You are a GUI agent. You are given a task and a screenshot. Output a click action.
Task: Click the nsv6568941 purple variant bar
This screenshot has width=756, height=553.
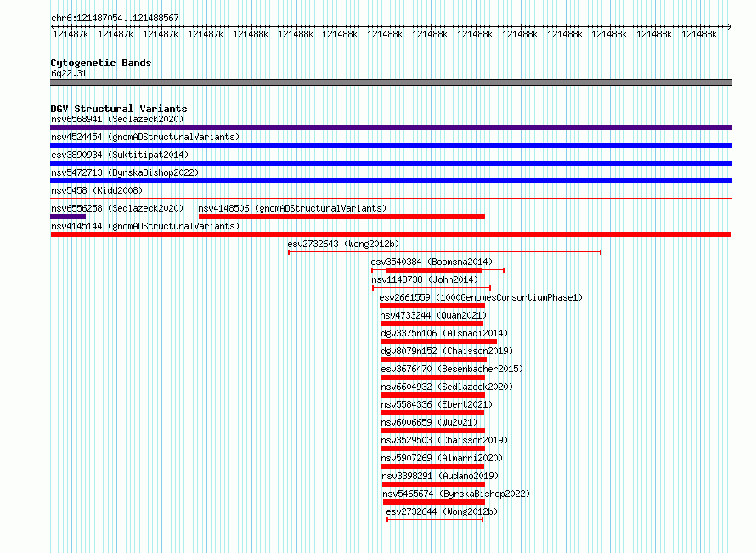pyautogui.click(x=391, y=127)
